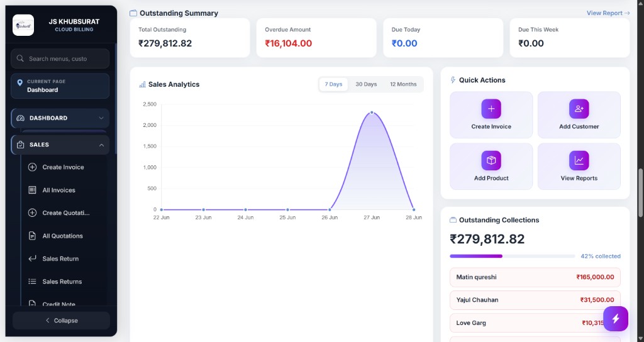Open Create Invoice in sidebar menu
The width and height of the screenshot is (644, 342).
[63, 167]
